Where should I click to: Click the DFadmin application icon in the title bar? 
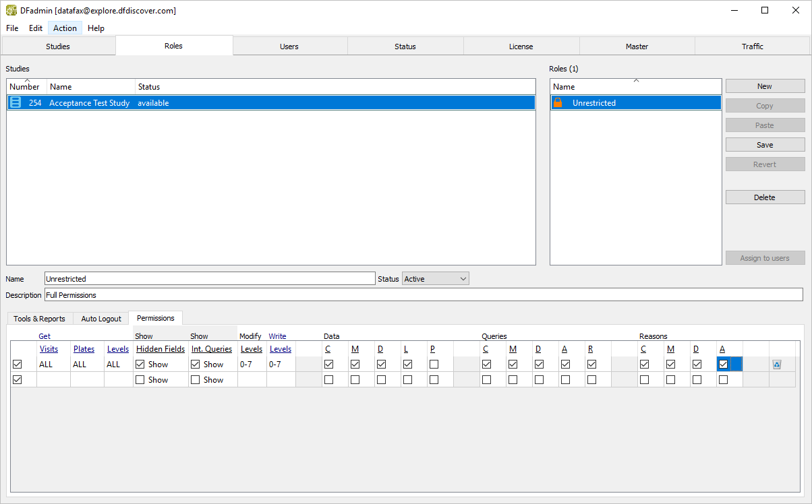11,11
